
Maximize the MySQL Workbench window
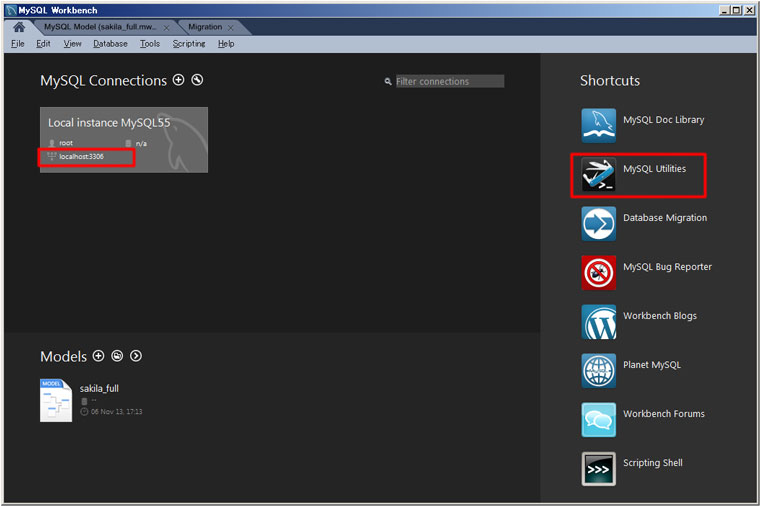tap(736, 10)
